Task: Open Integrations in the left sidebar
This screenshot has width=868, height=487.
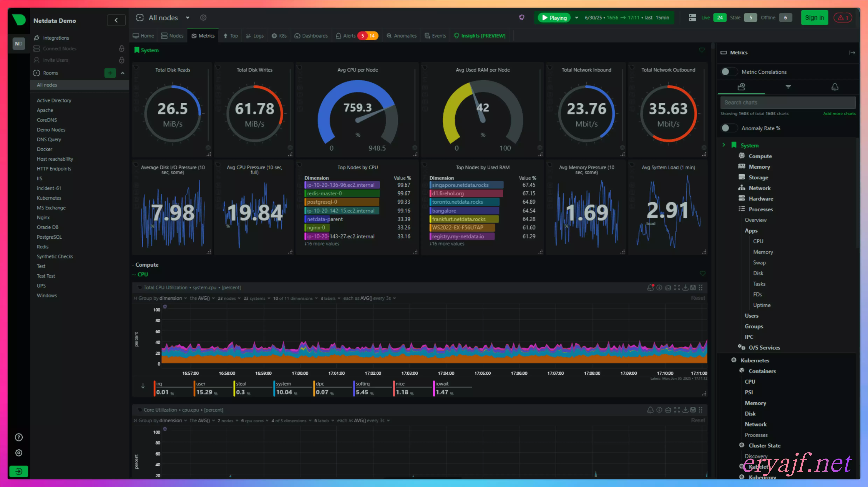Action: point(56,38)
